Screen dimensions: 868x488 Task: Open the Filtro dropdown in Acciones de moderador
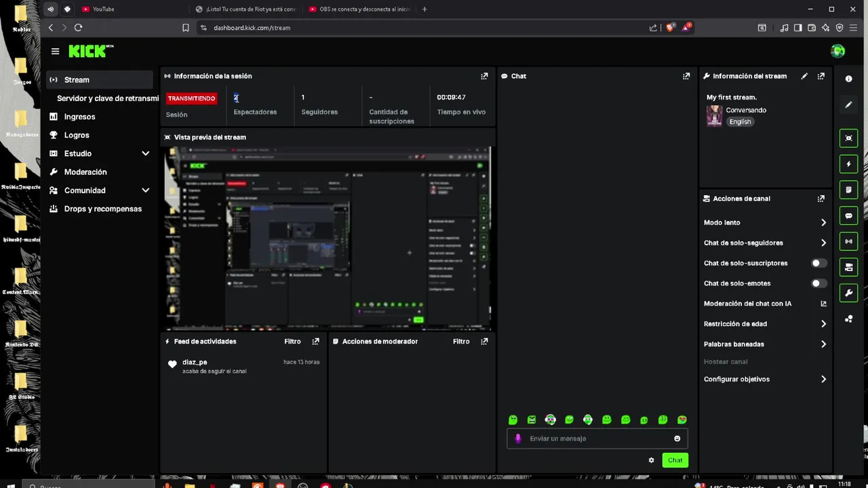(x=461, y=342)
